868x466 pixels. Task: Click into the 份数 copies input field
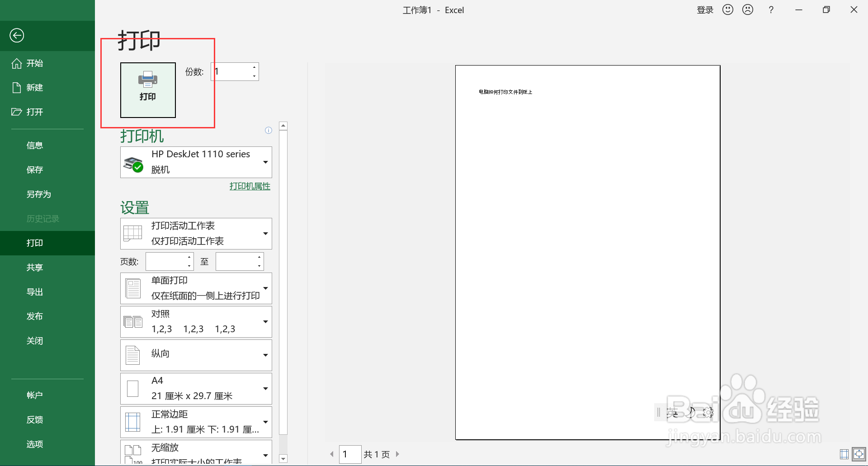tap(231, 71)
